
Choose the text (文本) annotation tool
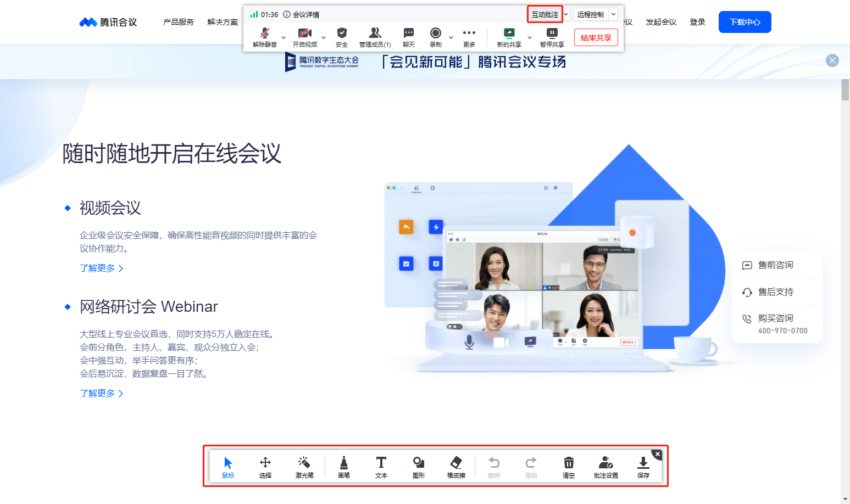pyautogui.click(x=381, y=467)
